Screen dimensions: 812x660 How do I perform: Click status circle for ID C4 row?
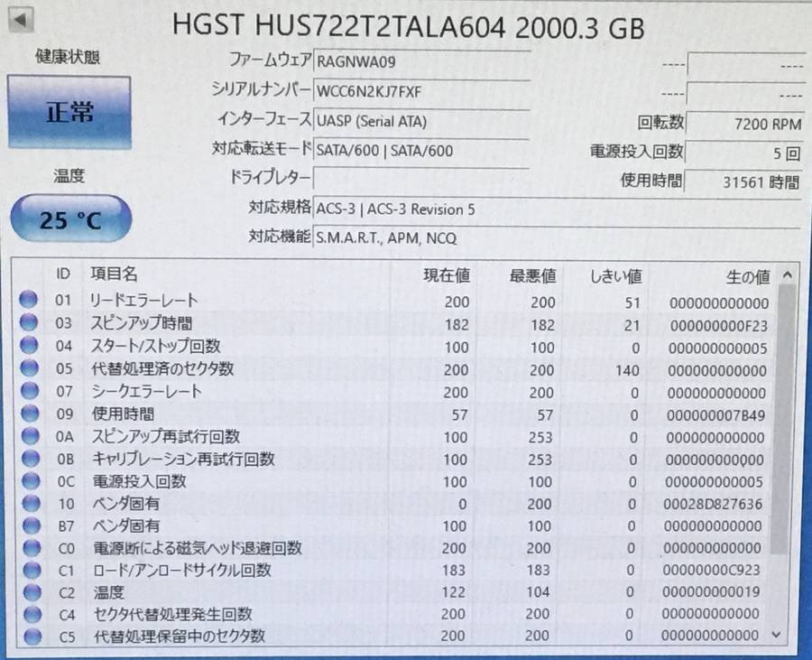point(32,615)
